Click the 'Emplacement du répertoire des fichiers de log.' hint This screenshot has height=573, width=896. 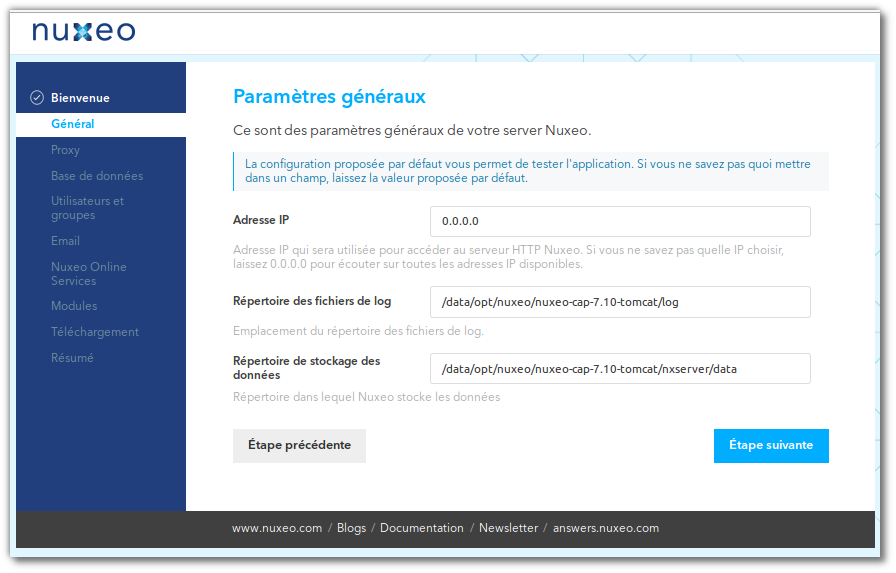(x=358, y=331)
